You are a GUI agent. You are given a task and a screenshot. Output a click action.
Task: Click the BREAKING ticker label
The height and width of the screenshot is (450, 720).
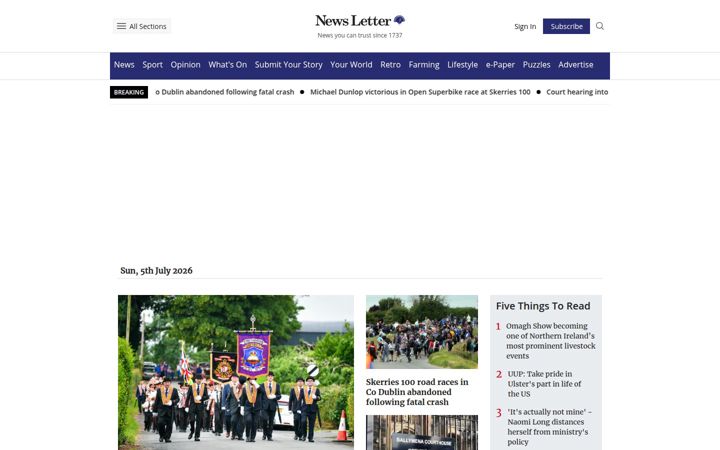(129, 92)
